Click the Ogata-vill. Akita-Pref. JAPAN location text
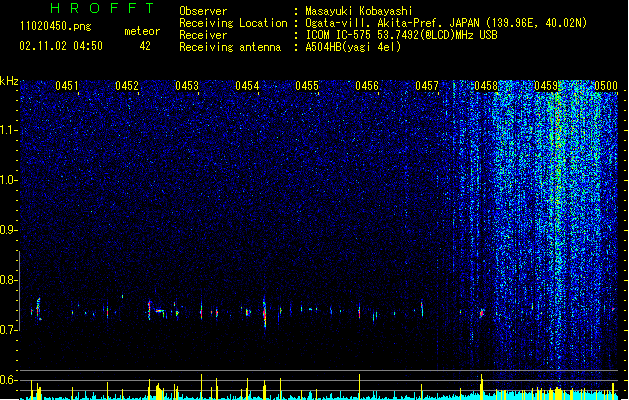Screen dimensions: 629x400 click(x=446, y=23)
